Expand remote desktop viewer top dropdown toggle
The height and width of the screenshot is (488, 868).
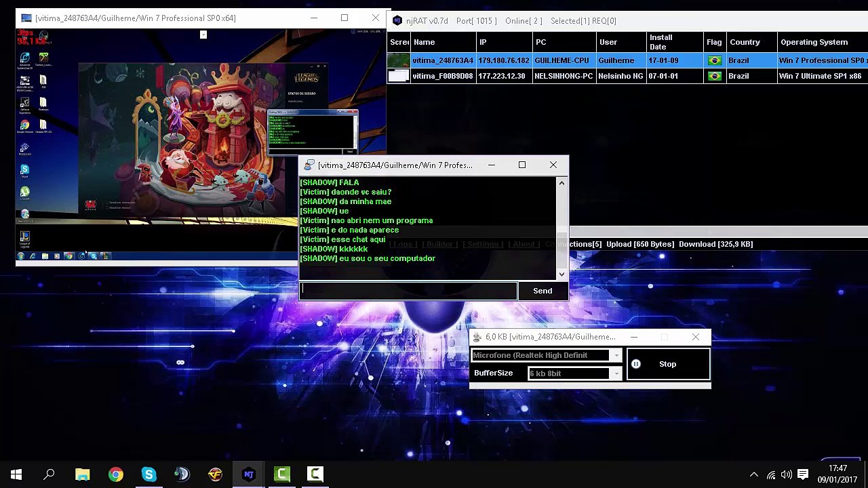click(203, 35)
